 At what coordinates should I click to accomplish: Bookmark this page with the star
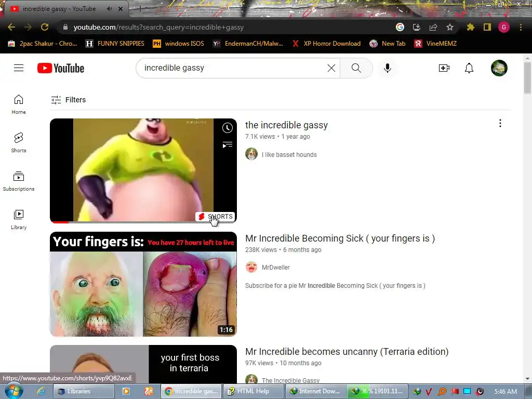(450, 27)
